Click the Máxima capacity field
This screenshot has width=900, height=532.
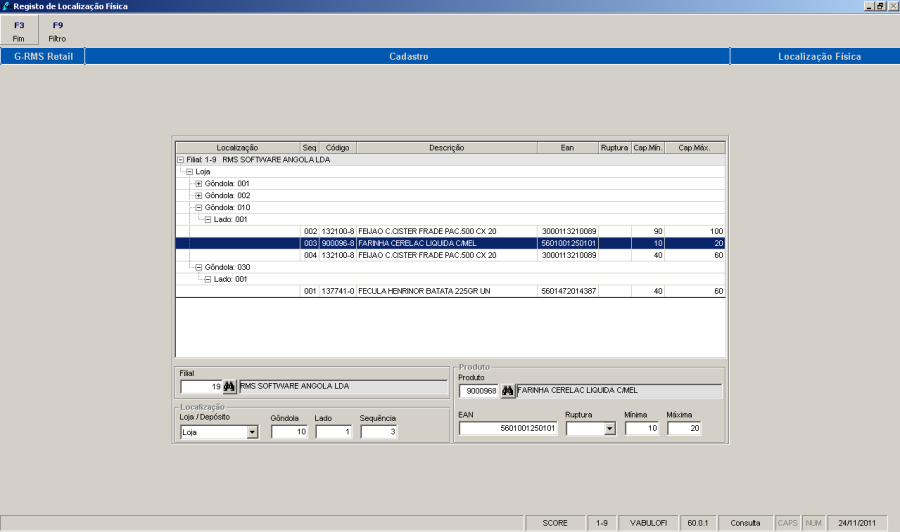coord(686,429)
